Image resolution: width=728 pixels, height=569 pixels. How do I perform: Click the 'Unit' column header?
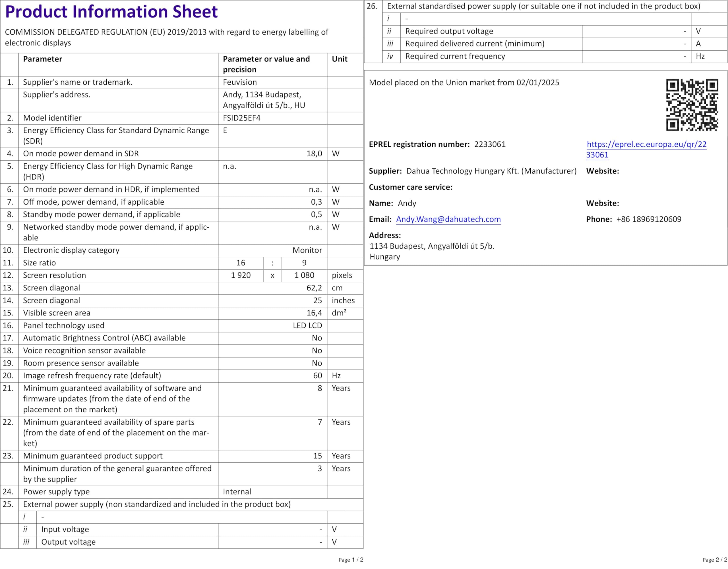[339, 59]
